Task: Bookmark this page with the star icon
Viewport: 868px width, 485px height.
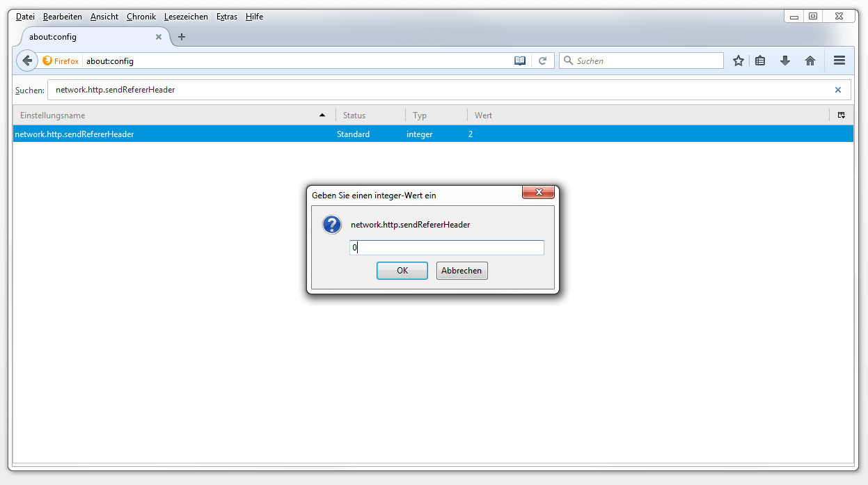Action: [x=739, y=61]
